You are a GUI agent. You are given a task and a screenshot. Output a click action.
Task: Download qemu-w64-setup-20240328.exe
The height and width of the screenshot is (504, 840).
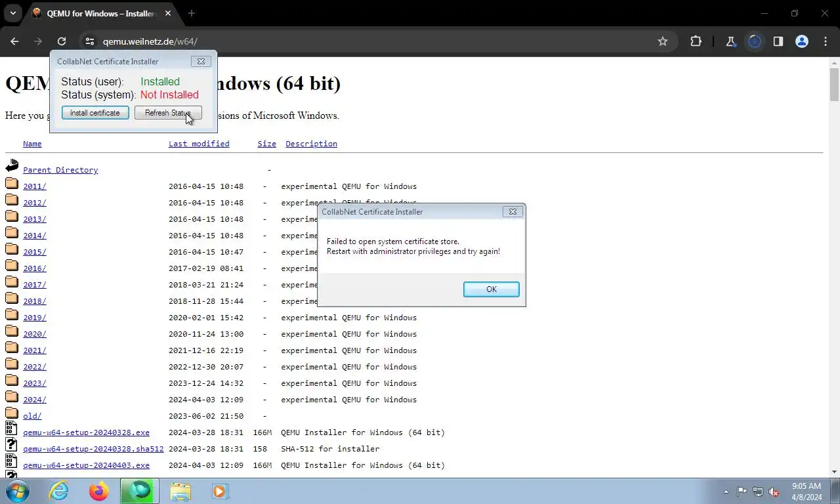[86, 432]
